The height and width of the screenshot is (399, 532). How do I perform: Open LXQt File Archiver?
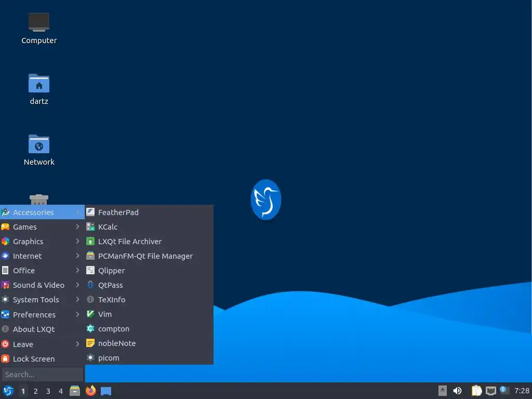point(149,242)
